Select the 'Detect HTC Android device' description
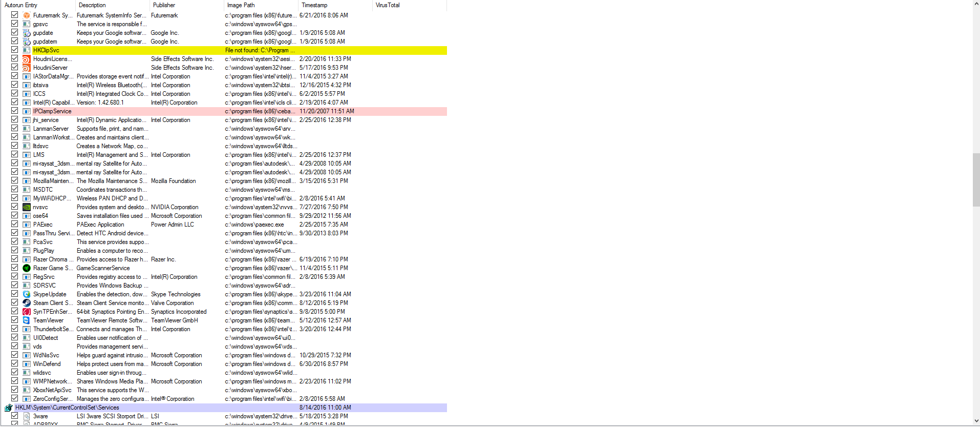This screenshot has width=980, height=427. click(x=112, y=233)
